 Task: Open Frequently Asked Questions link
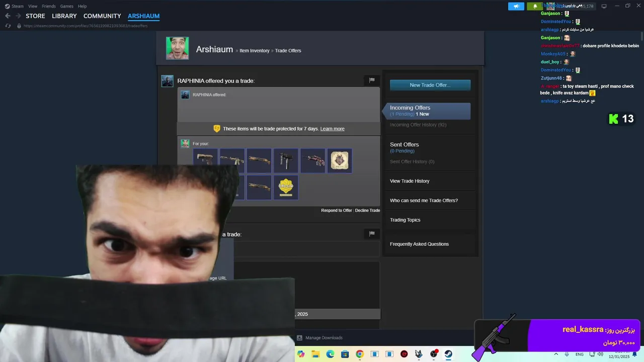tap(419, 244)
